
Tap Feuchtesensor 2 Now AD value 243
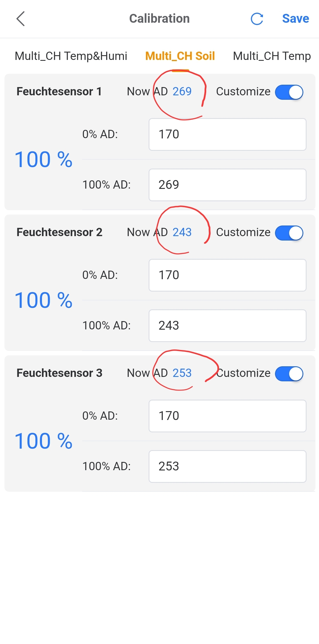182,232
